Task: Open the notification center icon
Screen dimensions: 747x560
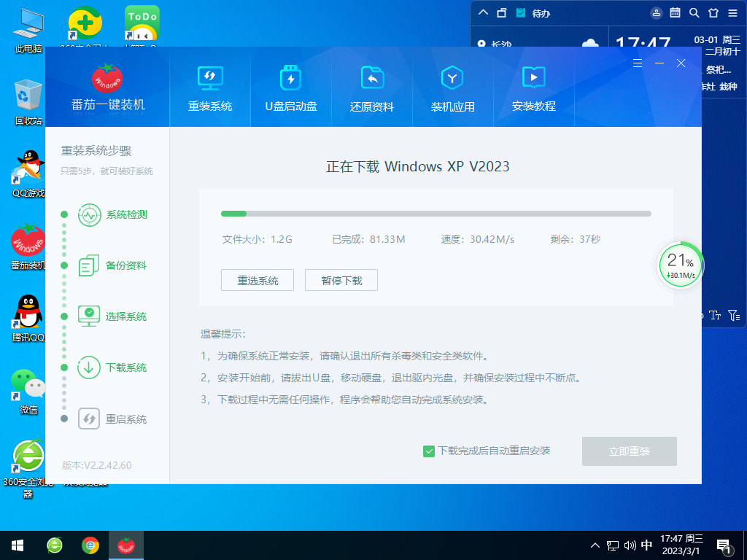Action: (x=724, y=546)
